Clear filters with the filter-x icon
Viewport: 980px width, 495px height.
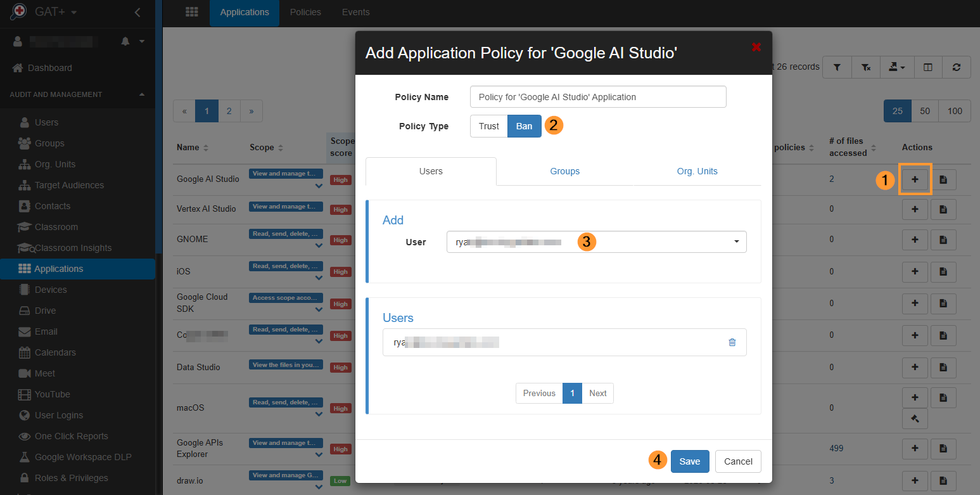866,67
